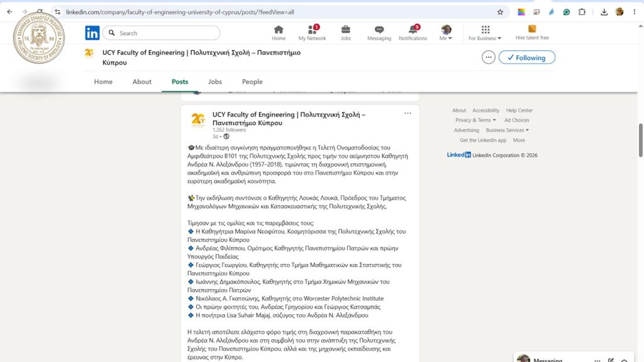
Task: Click the page vertical scrollbar thumb
Action: point(640,140)
